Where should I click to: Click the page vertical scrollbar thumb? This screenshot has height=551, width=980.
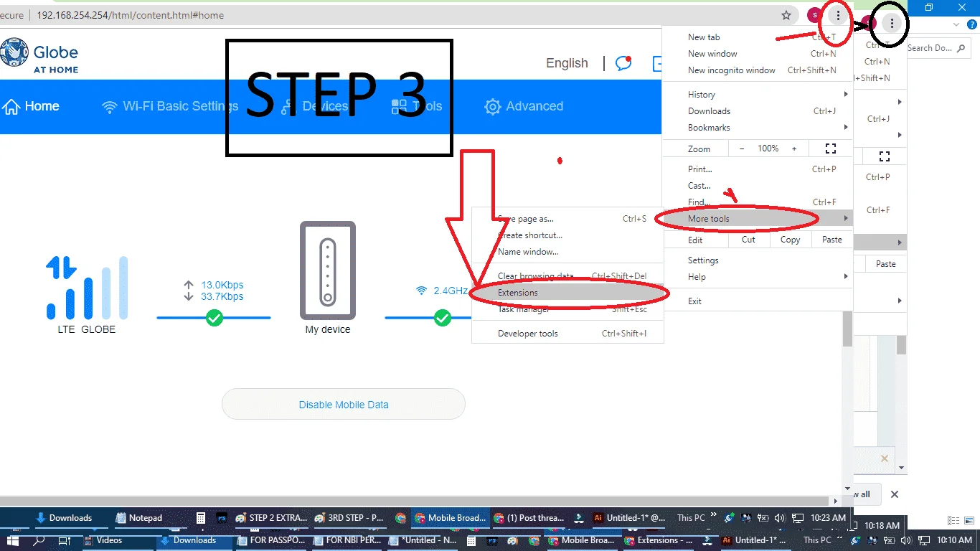[847, 329]
